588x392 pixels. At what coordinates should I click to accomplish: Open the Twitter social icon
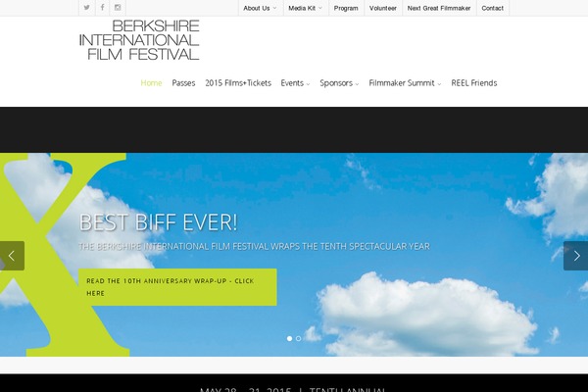pos(86,8)
